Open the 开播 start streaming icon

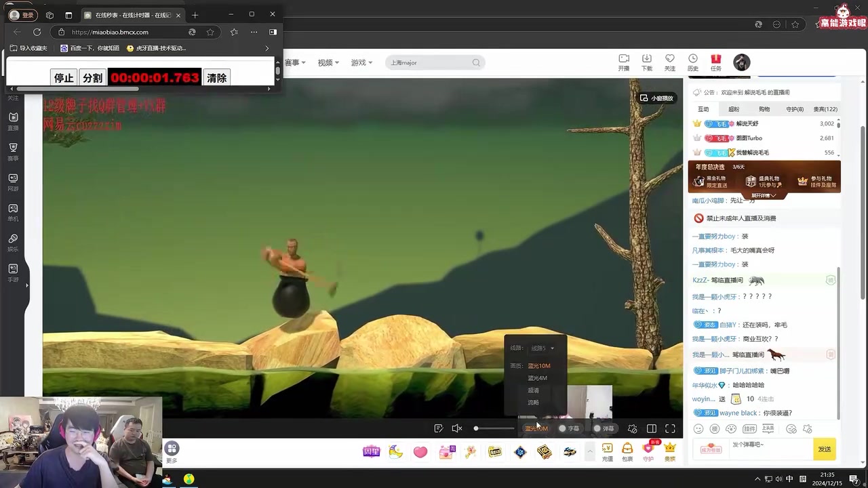click(x=624, y=62)
